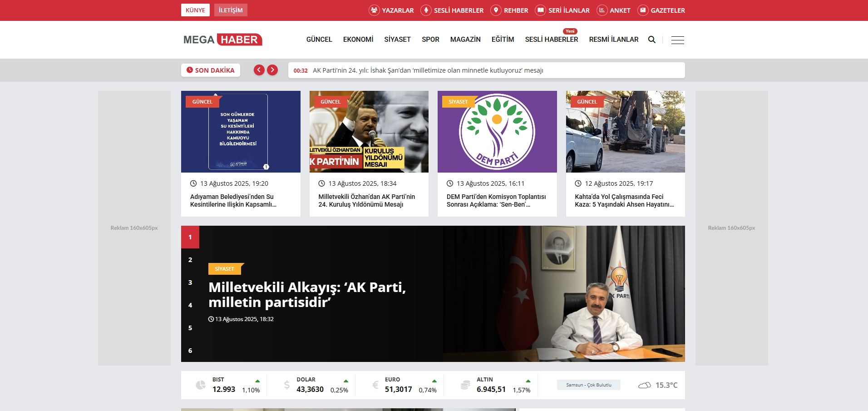Image resolution: width=868 pixels, height=411 pixels.
Task: Click the Dolar dollar sign icon
Action: pos(287,385)
